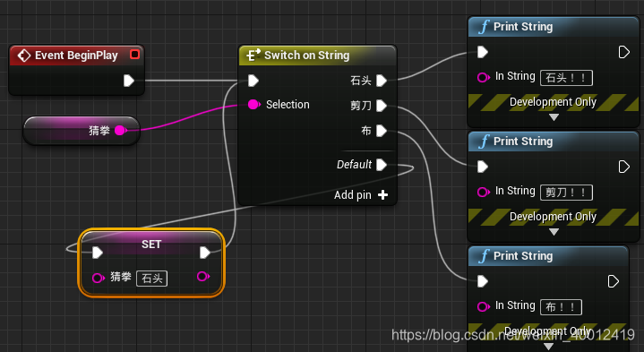Click the Default label on Switch node
The image size is (644, 352).
pos(354,165)
